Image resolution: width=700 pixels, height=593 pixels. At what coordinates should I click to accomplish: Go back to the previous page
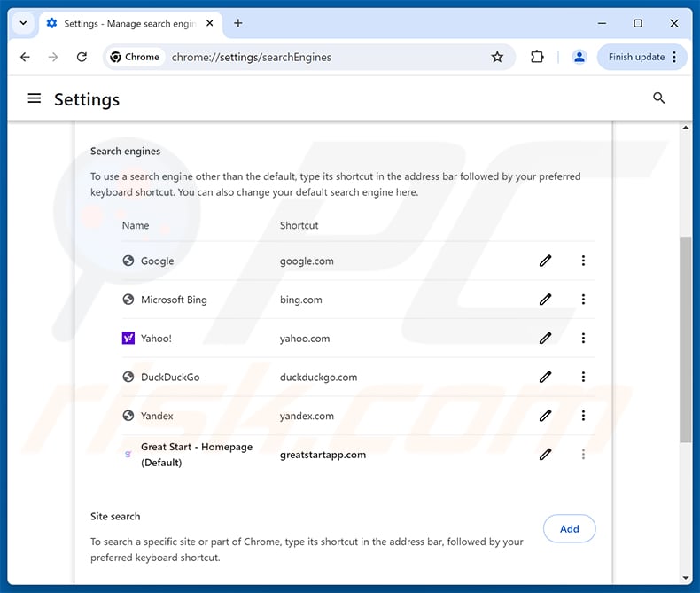[x=25, y=57]
